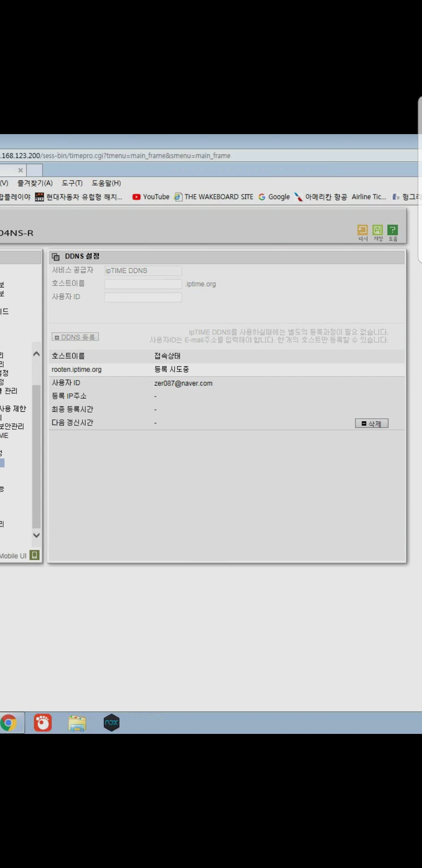Open the 도움말(H) menu

pos(106,183)
